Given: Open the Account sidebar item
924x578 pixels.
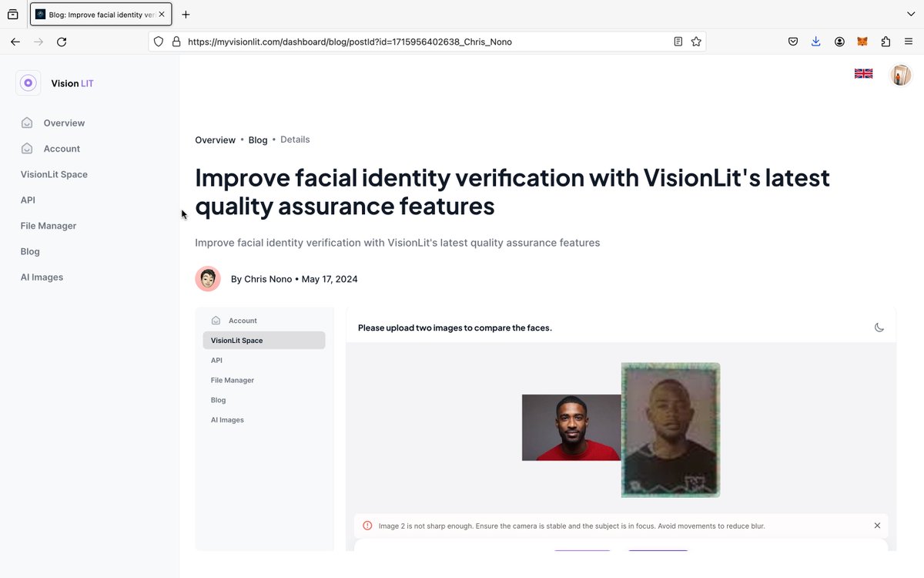Looking at the screenshot, I should [62, 149].
